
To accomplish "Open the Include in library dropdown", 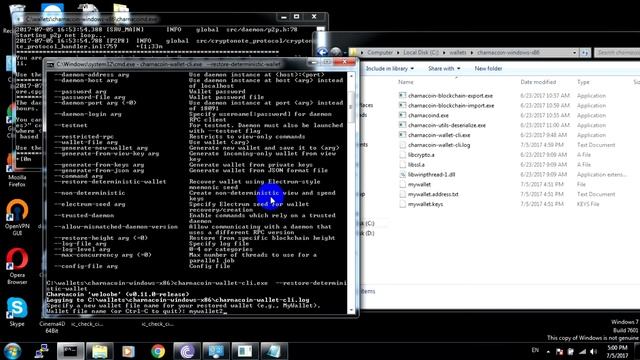I will click(389, 69).
